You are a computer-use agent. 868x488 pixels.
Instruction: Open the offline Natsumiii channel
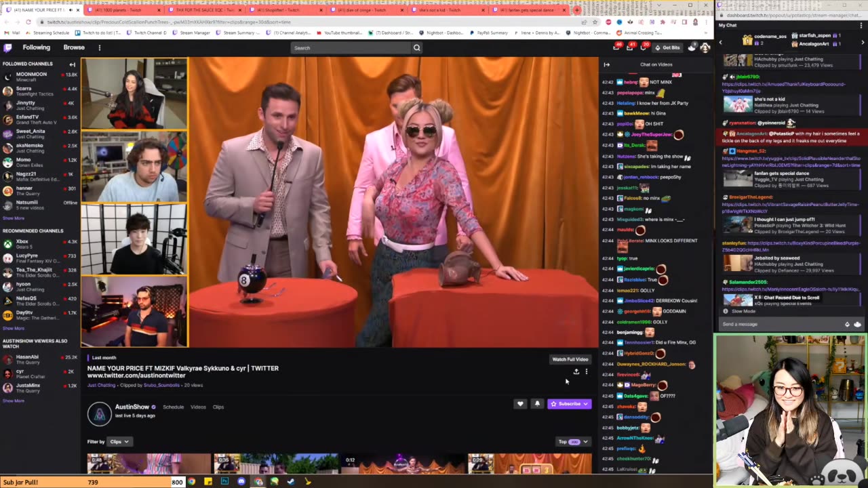[39, 205]
